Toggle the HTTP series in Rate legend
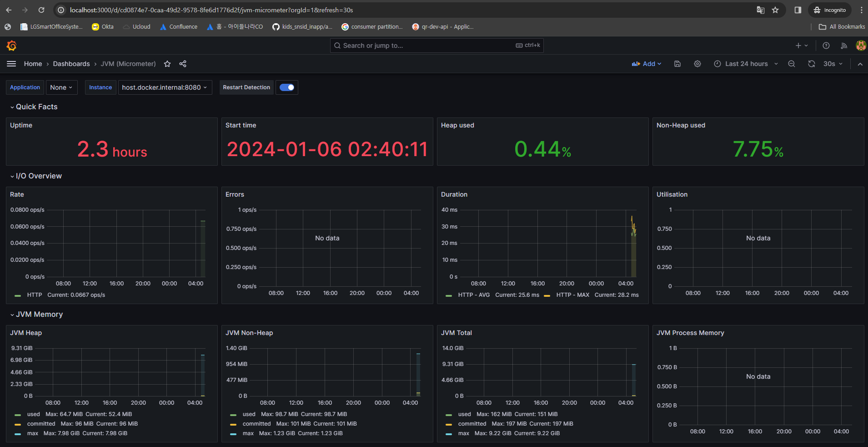Screen dimensions: 868x447 [35, 295]
